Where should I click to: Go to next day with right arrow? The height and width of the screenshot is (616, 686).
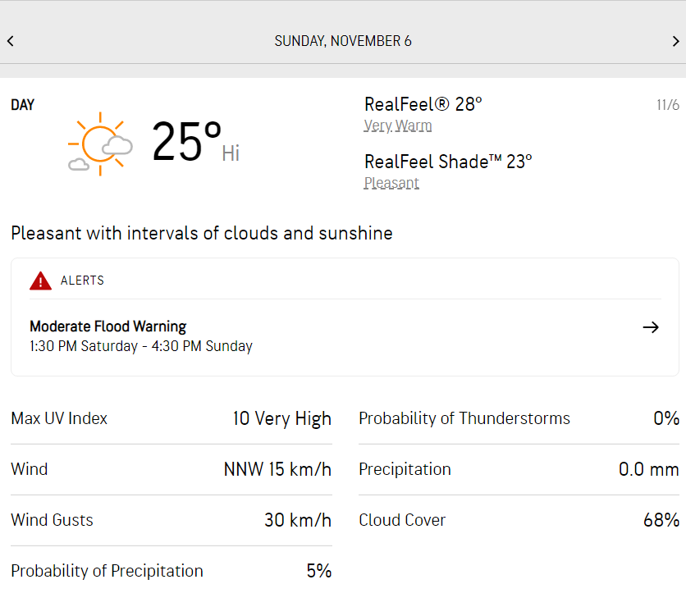[675, 41]
